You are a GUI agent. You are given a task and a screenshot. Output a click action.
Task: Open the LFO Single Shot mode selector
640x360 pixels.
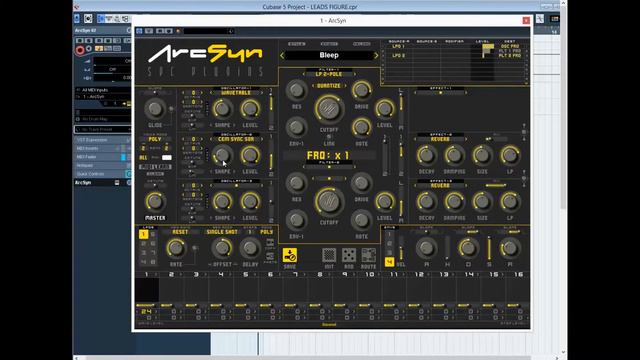pyautogui.click(x=222, y=232)
